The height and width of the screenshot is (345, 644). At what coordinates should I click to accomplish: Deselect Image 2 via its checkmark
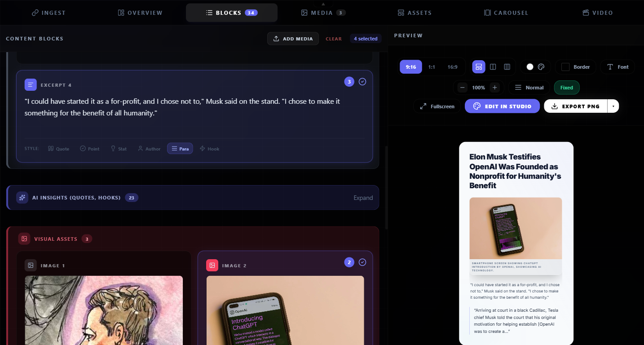tap(362, 262)
